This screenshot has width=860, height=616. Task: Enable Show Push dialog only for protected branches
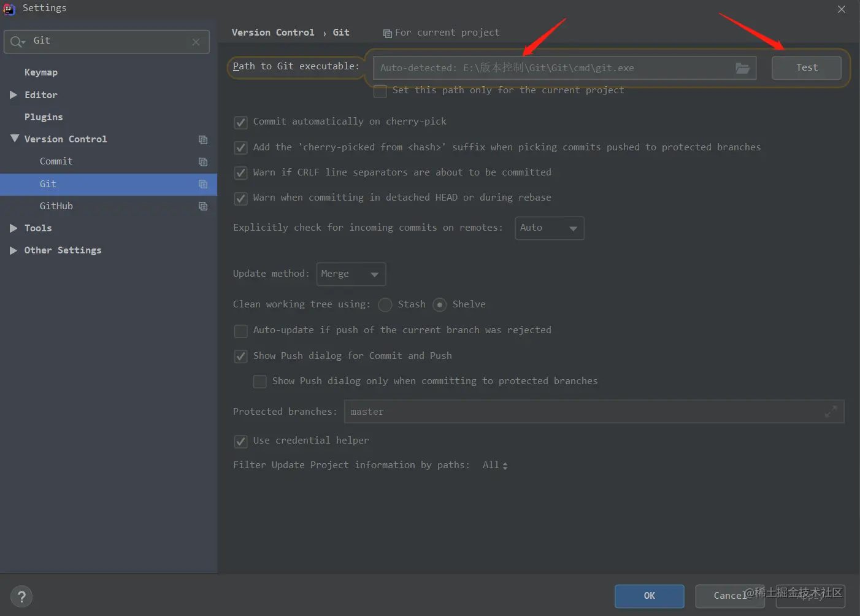pos(260,382)
